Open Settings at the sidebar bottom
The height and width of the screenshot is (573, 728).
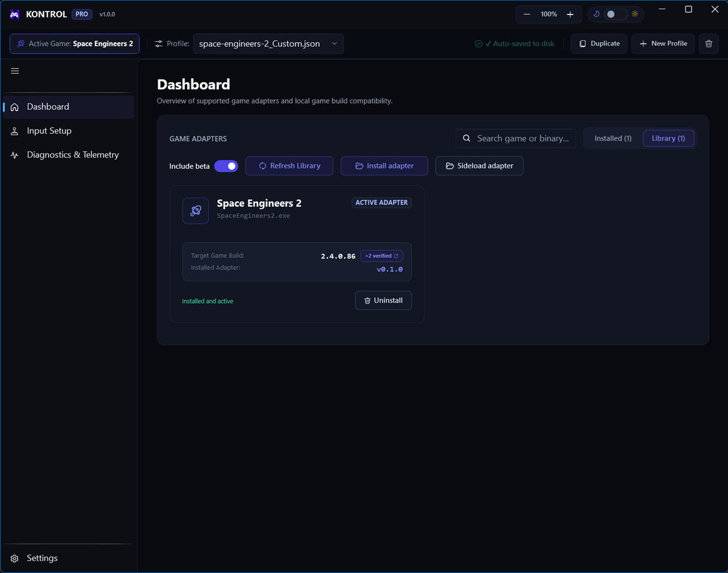(69, 559)
